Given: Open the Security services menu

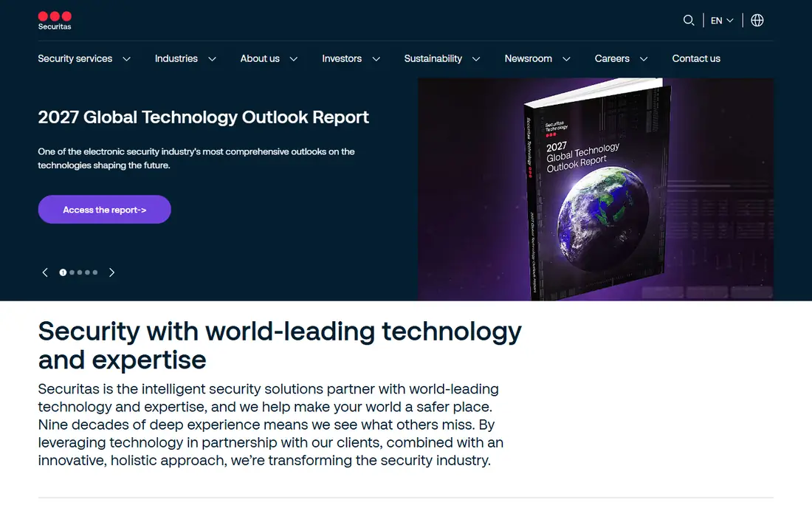Looking at the screenshot, I should [75, 58].
